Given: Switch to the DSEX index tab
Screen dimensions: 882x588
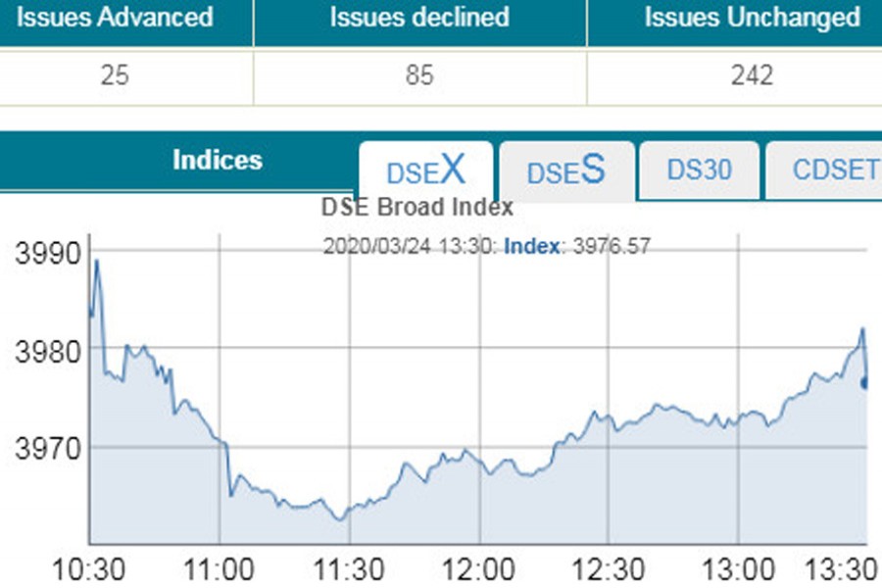Looking at the screenshot, I should 425,171.
